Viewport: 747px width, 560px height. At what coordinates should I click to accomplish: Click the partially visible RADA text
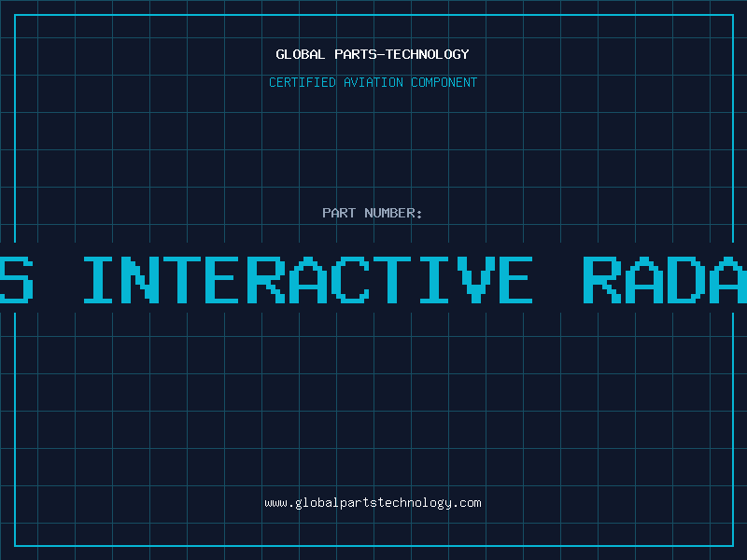(665, 278)
